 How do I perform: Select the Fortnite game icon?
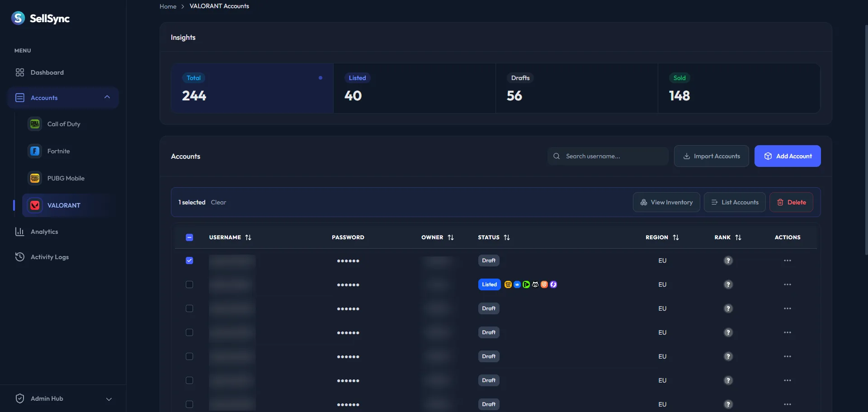(x=35, y=151)
